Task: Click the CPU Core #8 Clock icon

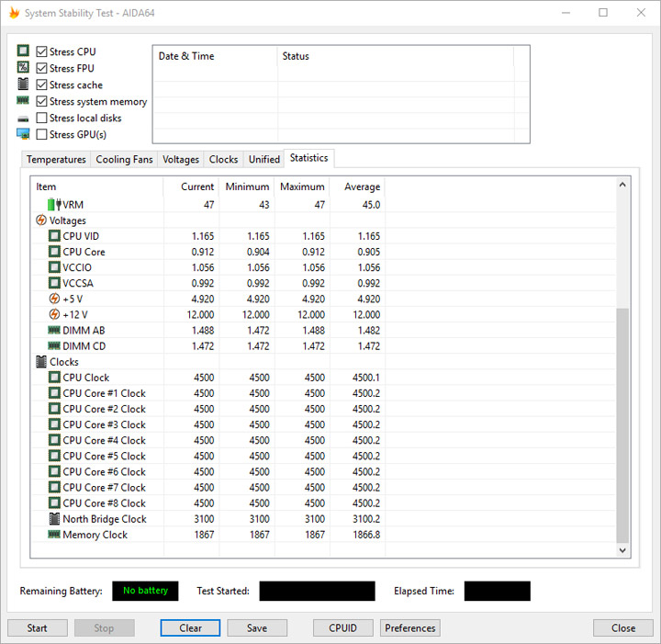Action: tap(54, 503)
